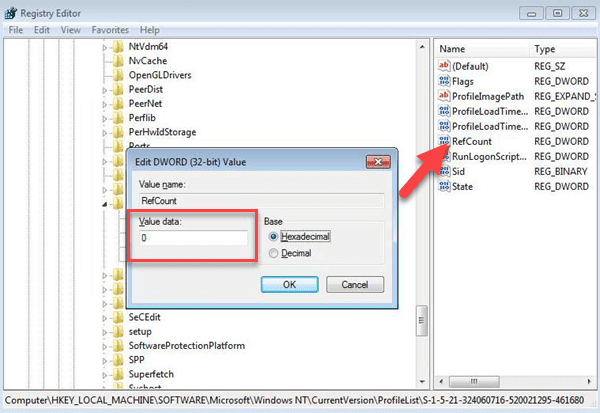Open the Edit menu
Image resolution: width=600 pixels, height=413 pixels.
(41, 30)
